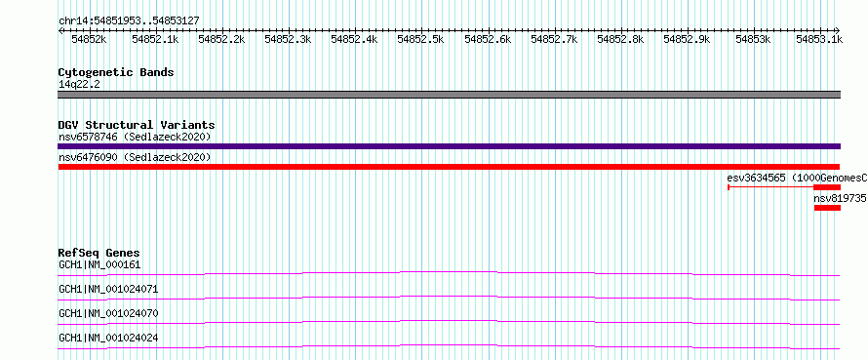Click the 54852.8k ruler tick label
Screen dimensions: 868x360
(x=620, y=39)
